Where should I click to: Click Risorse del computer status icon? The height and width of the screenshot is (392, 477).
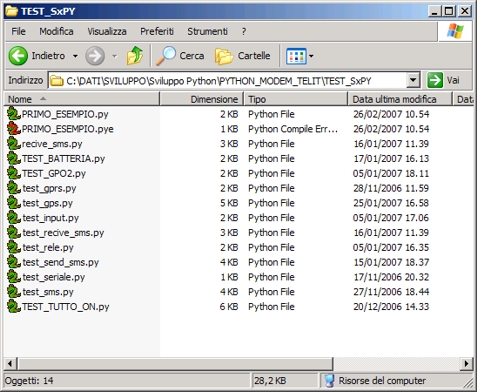[x=329, y=381]
